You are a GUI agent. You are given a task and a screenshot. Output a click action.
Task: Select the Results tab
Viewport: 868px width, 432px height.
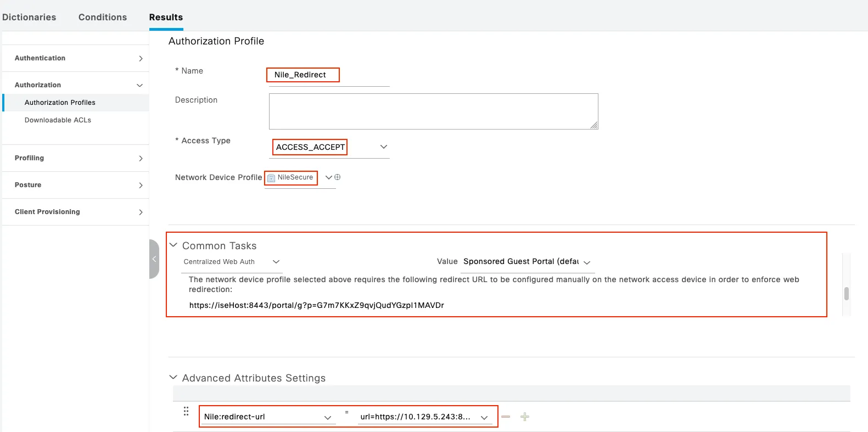[166, 17]
